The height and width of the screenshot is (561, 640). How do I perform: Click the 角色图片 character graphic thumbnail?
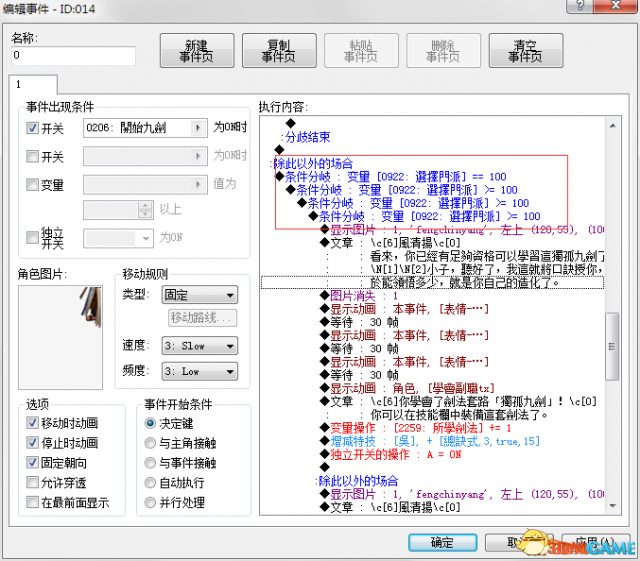60,337
